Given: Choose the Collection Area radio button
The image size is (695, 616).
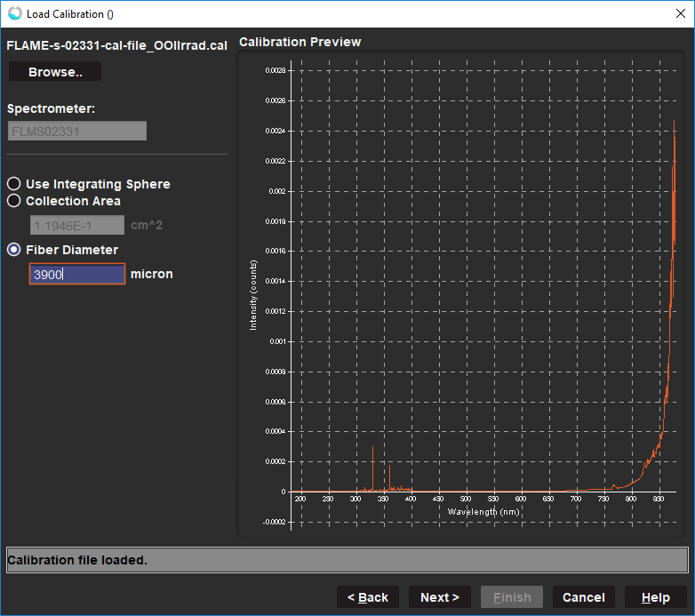Looking at the screenshot, I should [x=14, y=201].
